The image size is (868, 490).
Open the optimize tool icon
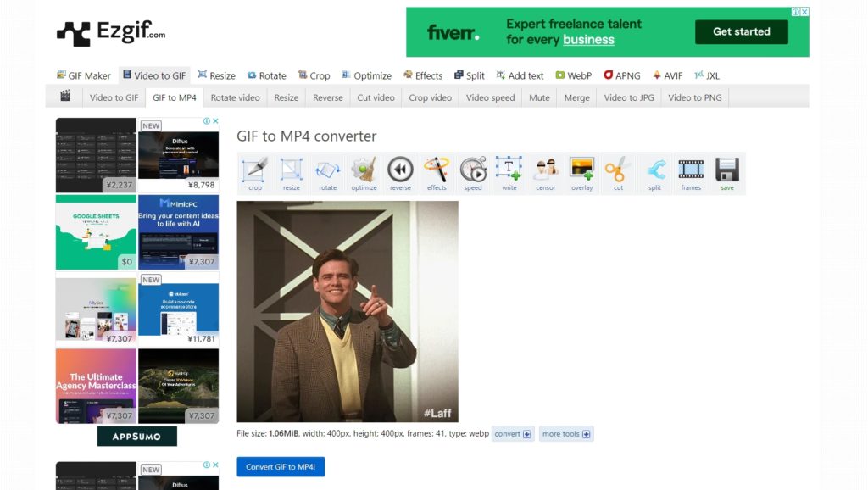click(364, 170)
